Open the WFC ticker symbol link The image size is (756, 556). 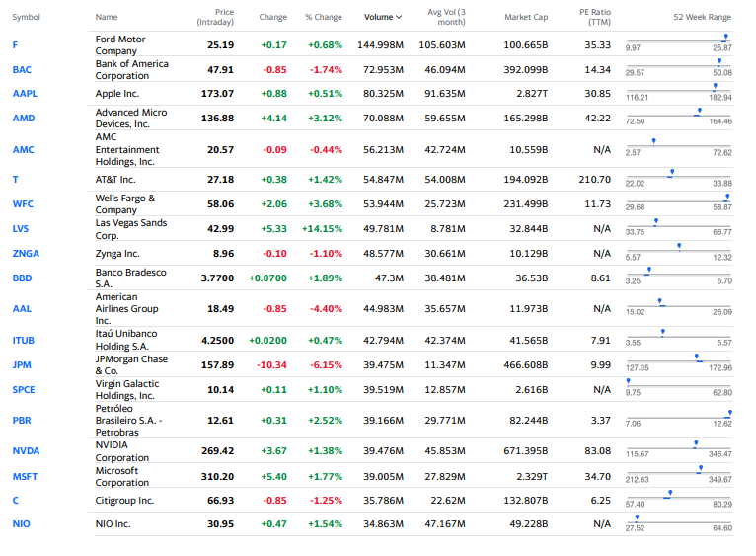point(23,203)
